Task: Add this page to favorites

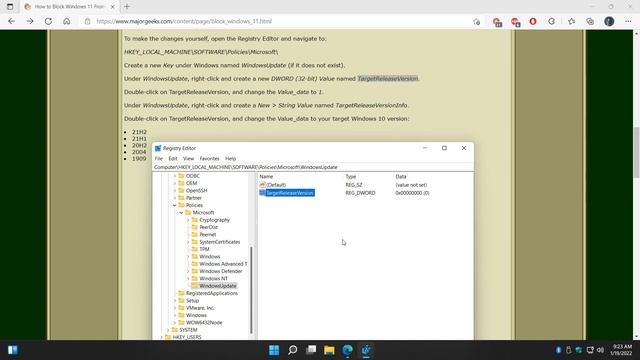Action: pos(476,22)
